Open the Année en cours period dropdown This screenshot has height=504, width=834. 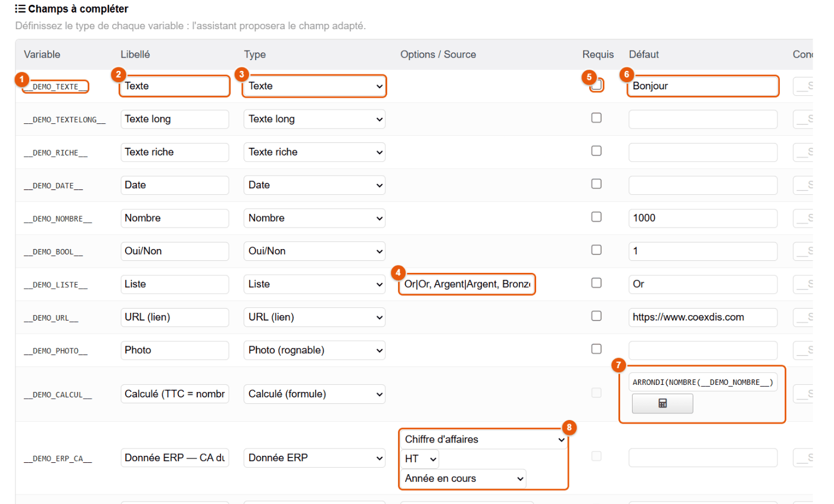coord(463,478)
